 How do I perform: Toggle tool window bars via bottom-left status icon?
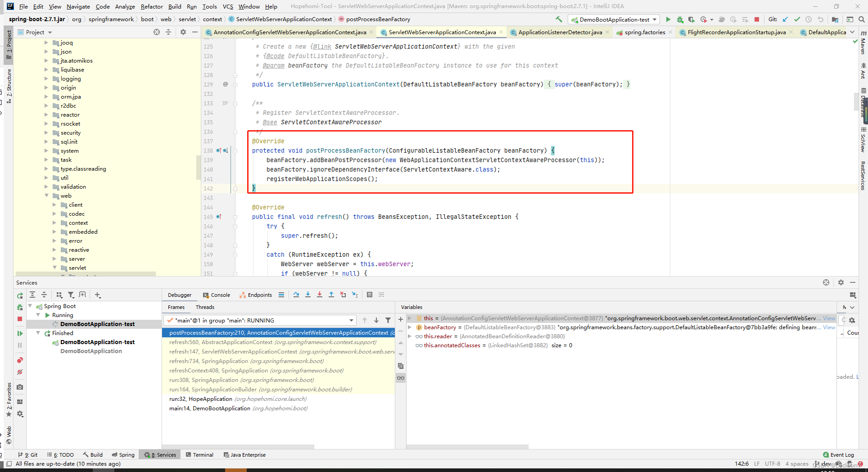pyautogui.click(x=9, y=464)
